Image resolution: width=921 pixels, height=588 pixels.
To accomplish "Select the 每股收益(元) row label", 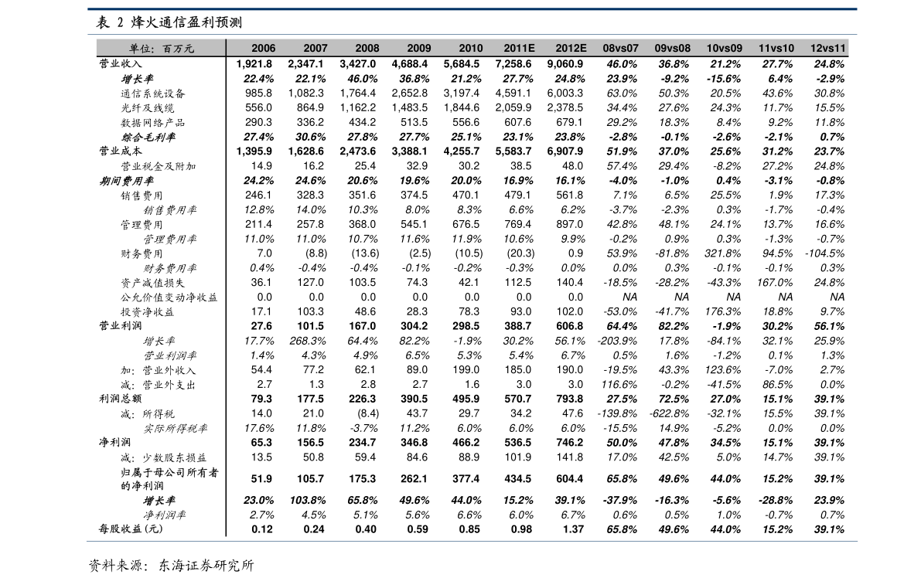I will coord(131,529).
